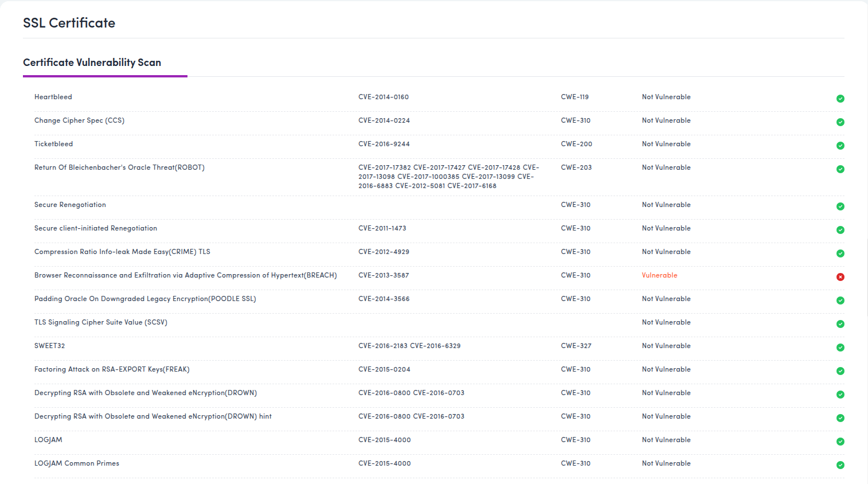Click the green check icon for LOGJAM Common Primes

point(840,465)
